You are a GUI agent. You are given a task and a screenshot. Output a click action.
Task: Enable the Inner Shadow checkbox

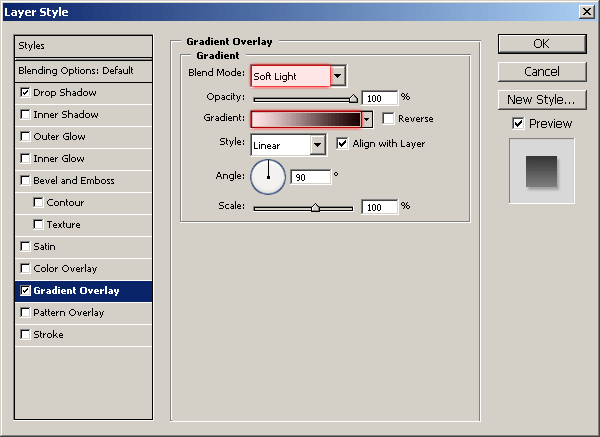[x=25, y=115]
